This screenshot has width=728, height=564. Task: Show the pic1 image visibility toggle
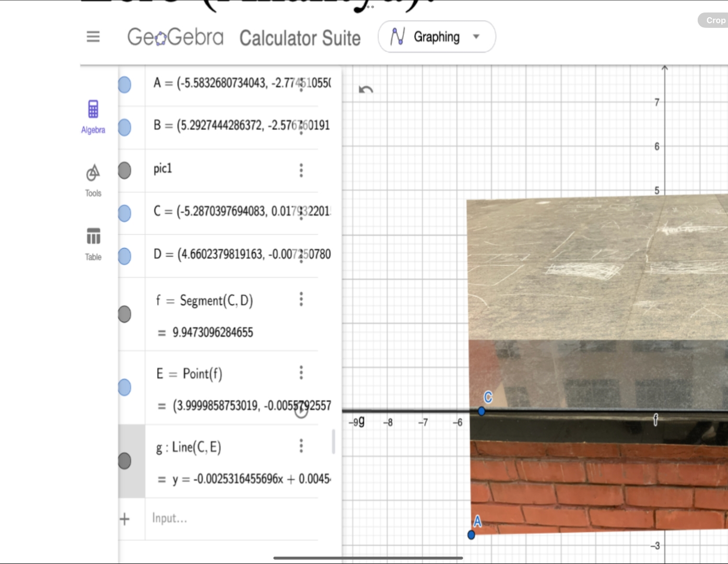[125, 170]
